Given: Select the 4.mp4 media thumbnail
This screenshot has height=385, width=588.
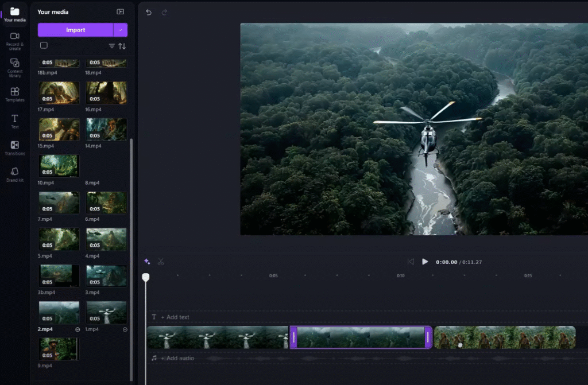Looking at the screenshot, I should pyautogui.click(x=106, y=239).
